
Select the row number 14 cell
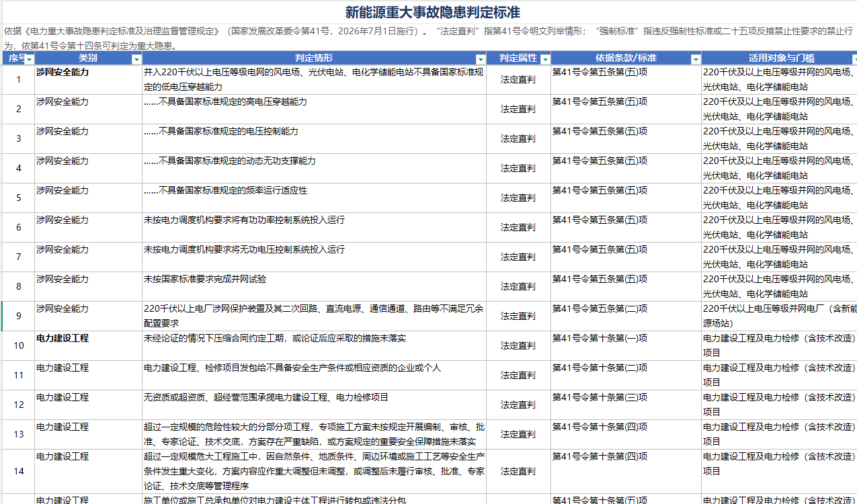coord(18,472)
